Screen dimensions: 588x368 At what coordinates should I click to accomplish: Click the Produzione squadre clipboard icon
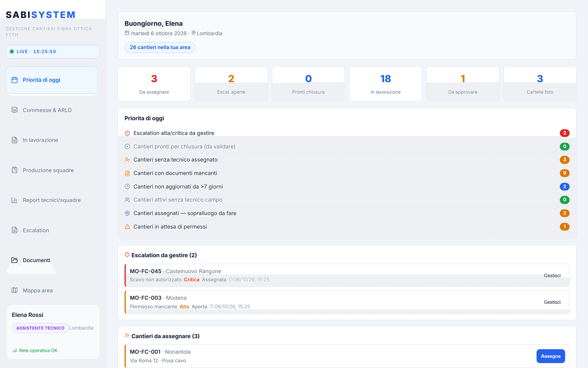[14, 170]
